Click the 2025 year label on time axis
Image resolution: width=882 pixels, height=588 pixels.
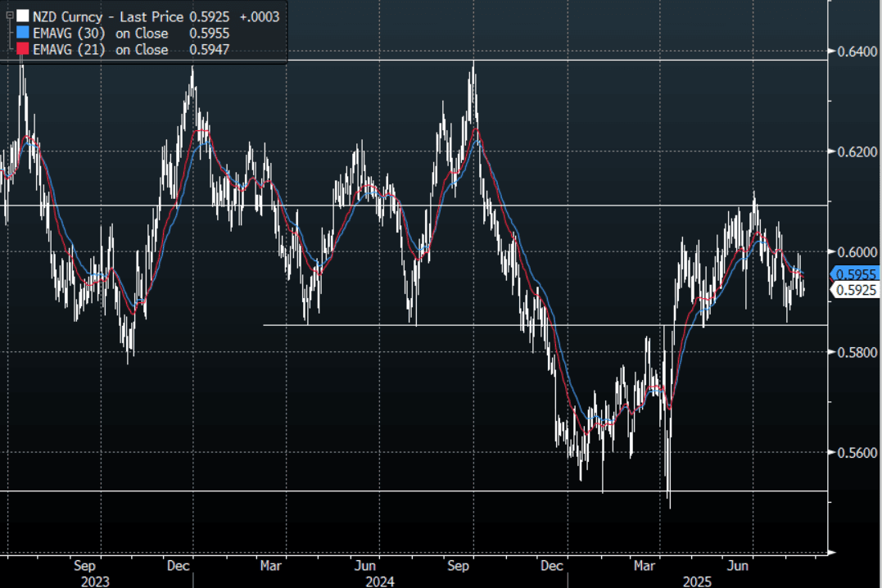[x=699, y=581]
